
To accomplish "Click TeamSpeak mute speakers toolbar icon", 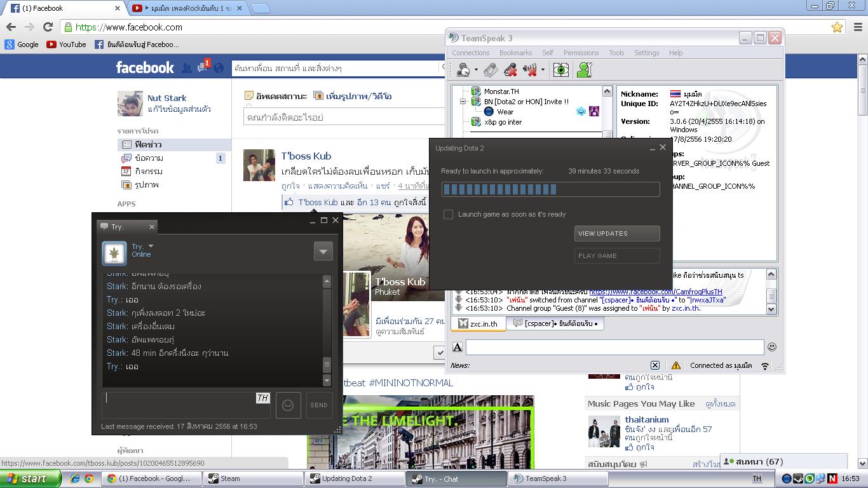I will click(x=529, y=70).
